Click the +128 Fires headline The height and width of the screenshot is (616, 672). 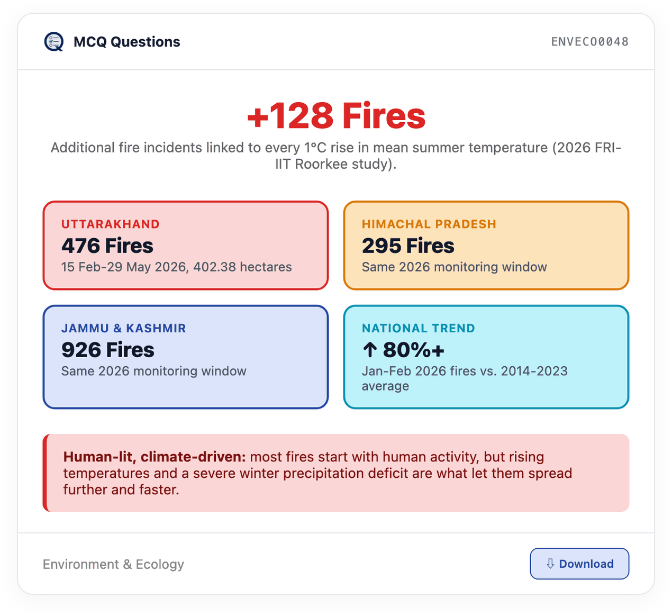click(336, 115)
